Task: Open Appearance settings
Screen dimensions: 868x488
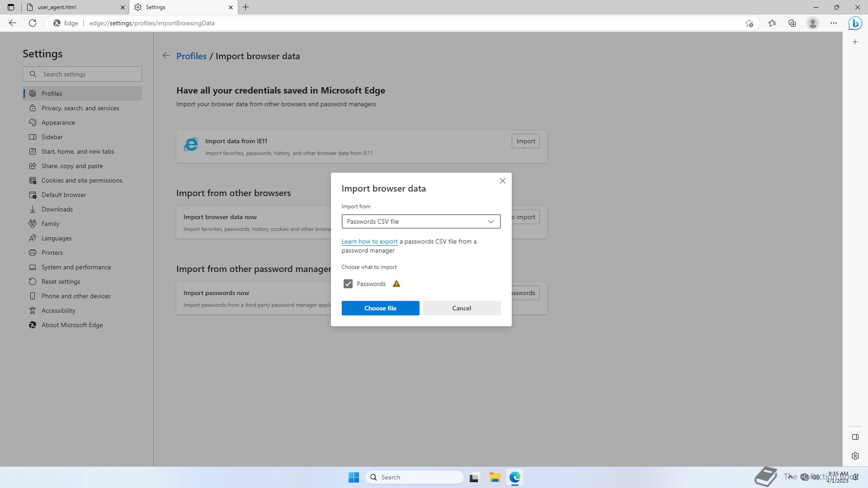Action: pos(82,122)
